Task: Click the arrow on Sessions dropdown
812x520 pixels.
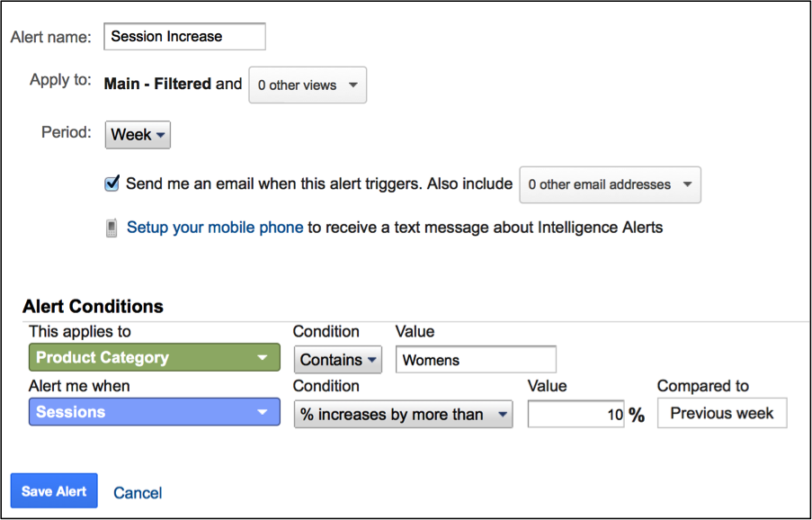Action: click(x=263, y=412)
